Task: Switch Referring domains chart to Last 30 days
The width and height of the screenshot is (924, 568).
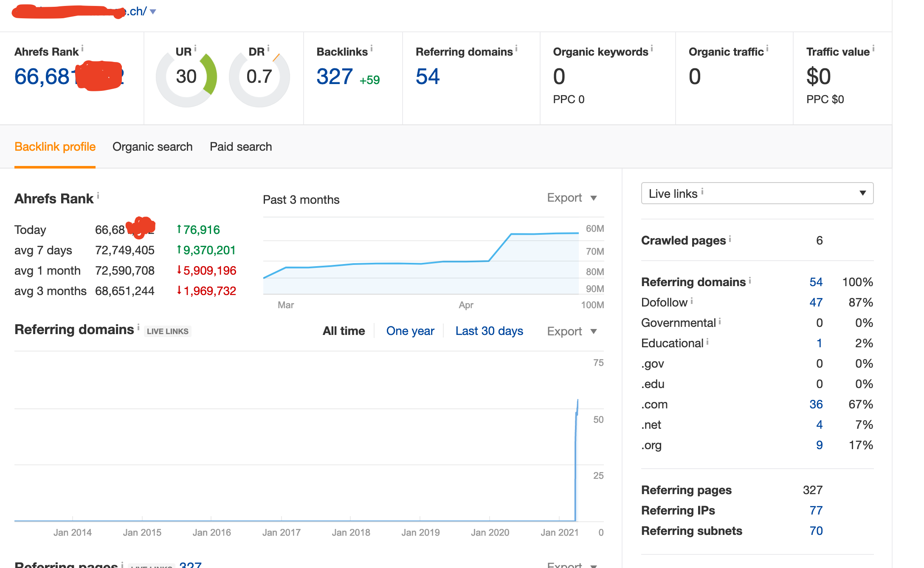Action: point(489,331)
